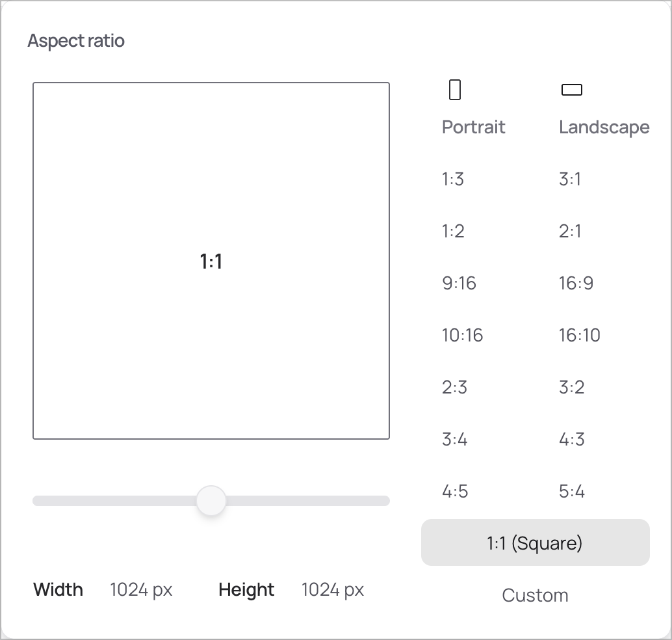Select the 16:10 landscape ratio
The width and height of the screenshot is (672, 640).
click(x=580, y=335)
